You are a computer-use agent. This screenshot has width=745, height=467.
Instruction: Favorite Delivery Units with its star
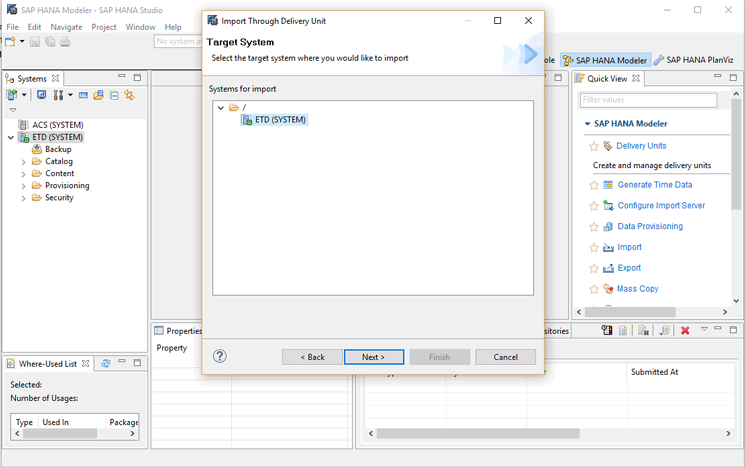point(593,146)
